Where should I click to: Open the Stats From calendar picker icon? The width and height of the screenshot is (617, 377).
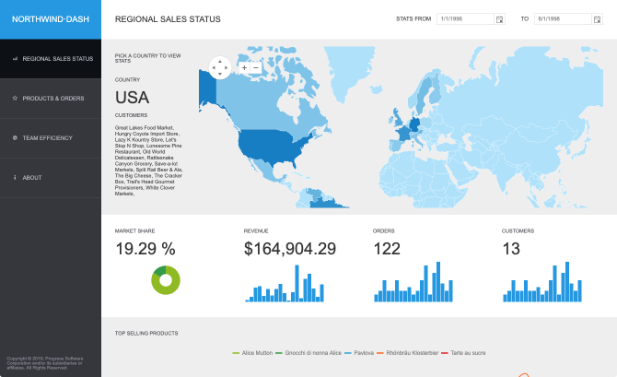coord(499,19)
